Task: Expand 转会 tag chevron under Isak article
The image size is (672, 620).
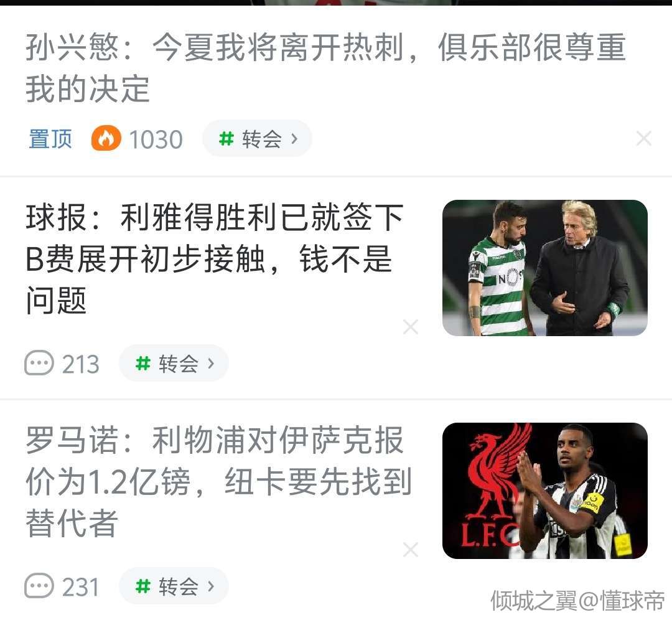Action: coord(210,586)
